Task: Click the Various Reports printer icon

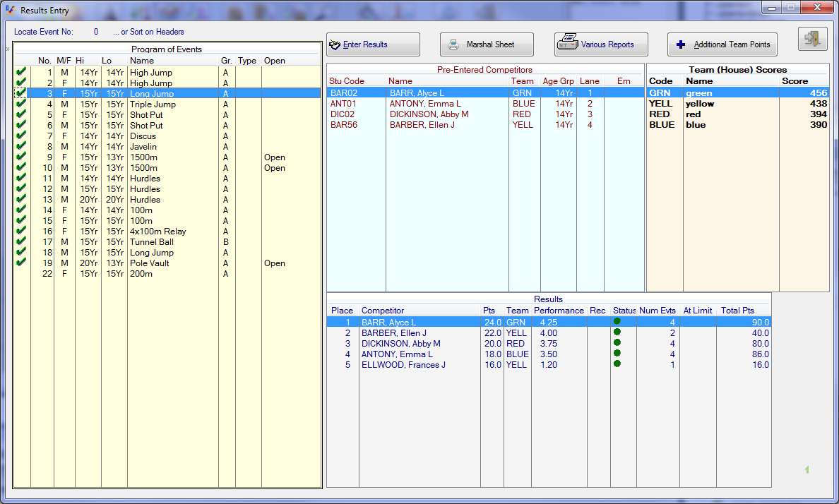Action: 567,44
